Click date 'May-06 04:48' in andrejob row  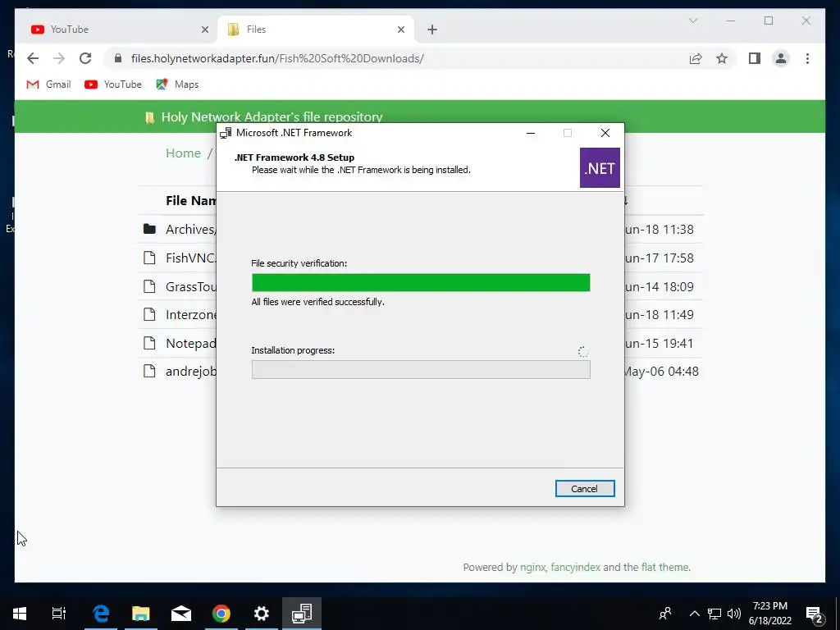coord(662,372)
